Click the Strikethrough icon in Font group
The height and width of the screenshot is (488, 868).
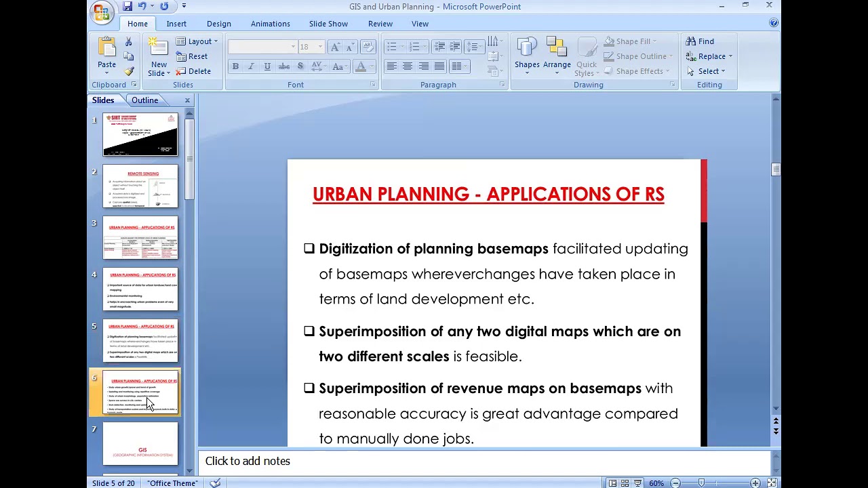[284, 66]
